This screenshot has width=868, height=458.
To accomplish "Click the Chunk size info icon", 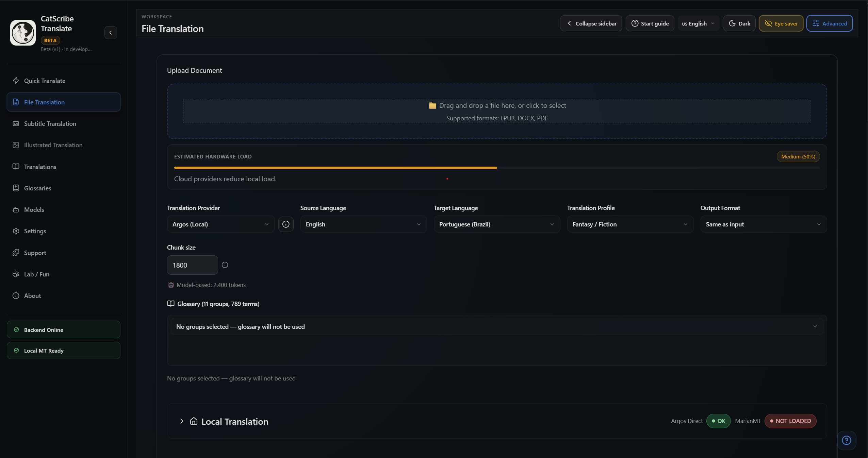I will tap(225, 265).
